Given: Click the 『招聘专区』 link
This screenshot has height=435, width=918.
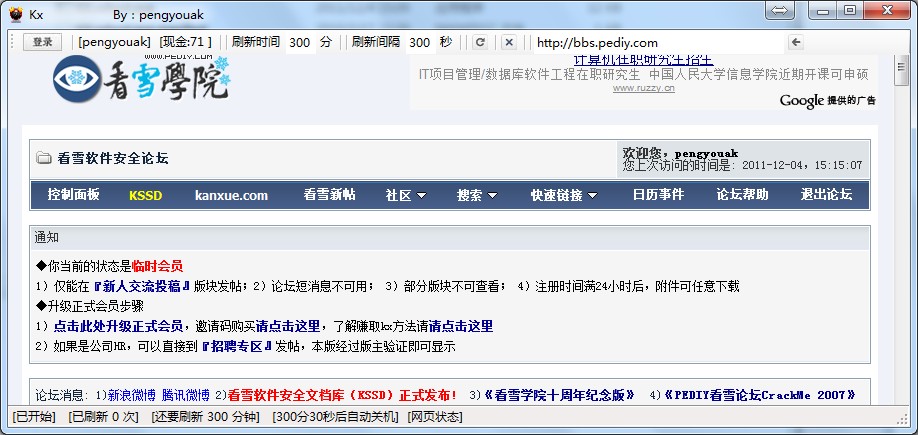Looking at the screenshot, I should pos(237,346).
